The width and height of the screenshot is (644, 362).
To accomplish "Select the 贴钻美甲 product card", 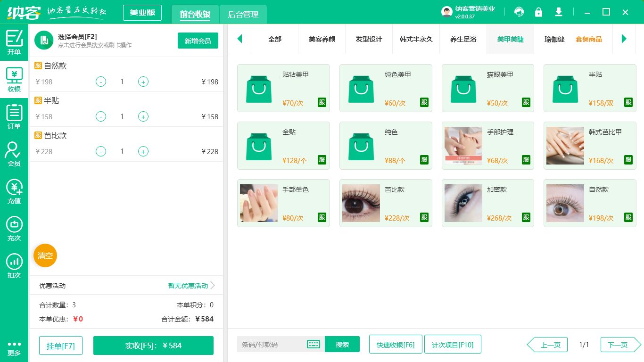I will click(283, 88).
